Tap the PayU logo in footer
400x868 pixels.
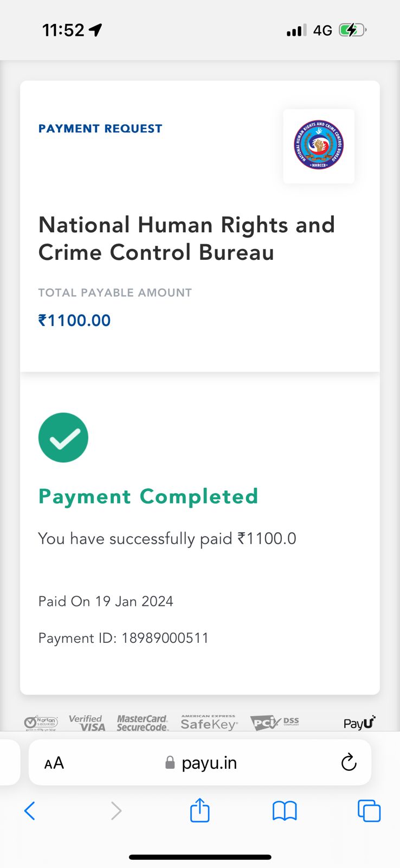[359, 723]
